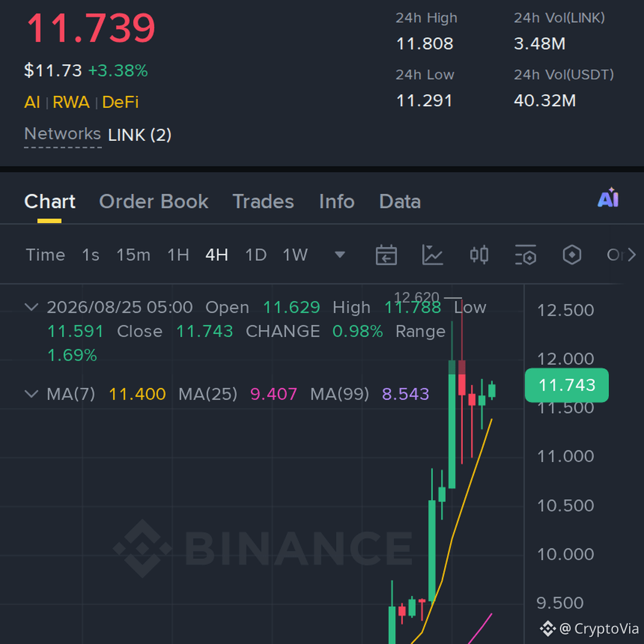Image resolution: width=644 pixels, height=644 pixels.
Task: Click the 10.000 price axis label
Action: (x=565, y=554)
